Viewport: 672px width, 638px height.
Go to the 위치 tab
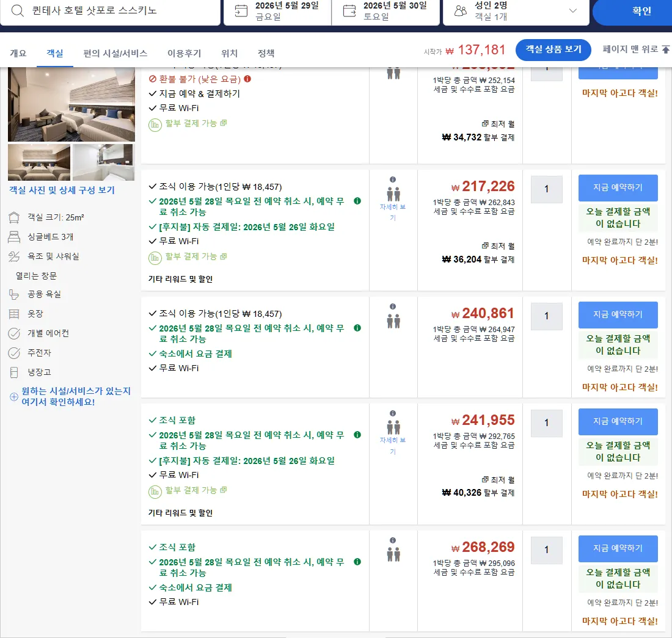click(x=229, y=53)
